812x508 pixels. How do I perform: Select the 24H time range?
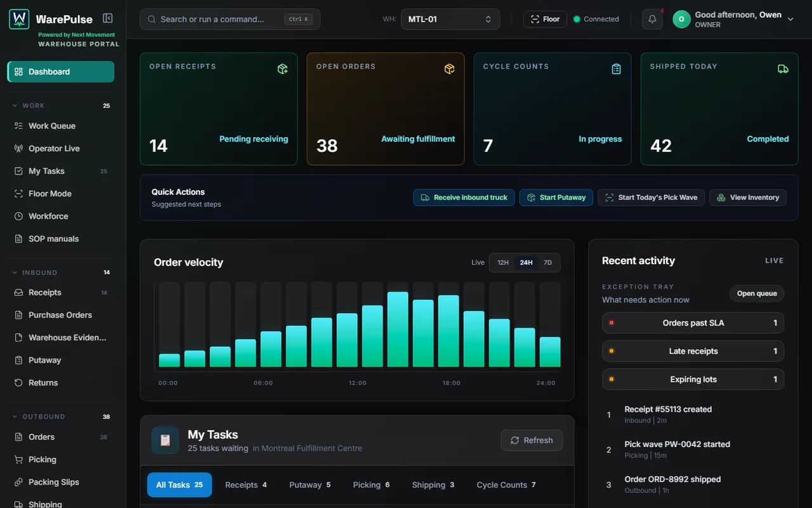tap(526, 262)
